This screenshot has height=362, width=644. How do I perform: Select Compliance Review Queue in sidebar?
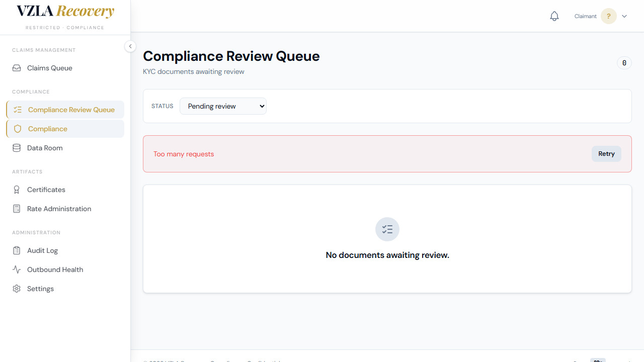[x=65, y=110]
